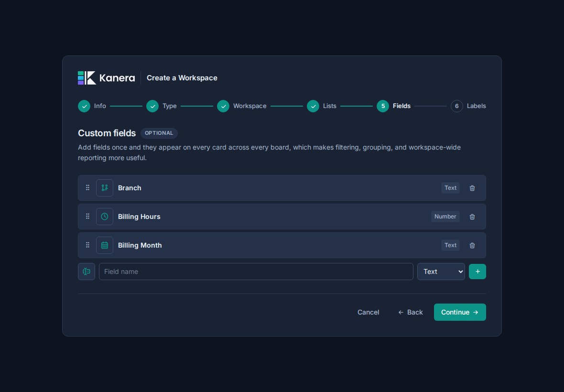Add the new field with the plus button
This screenshot has height=392, width=564.
point(477,272)
